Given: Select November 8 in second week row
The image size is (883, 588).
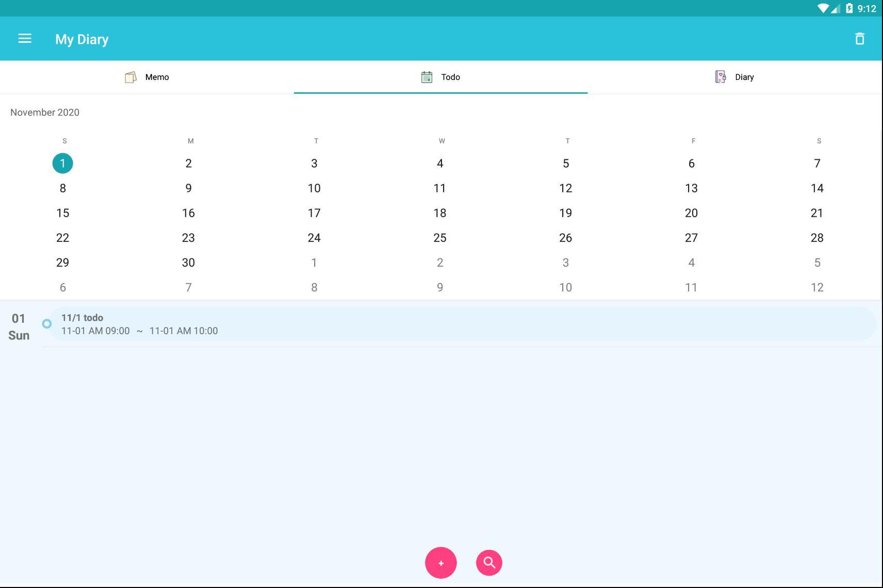Looking at the screenshot, I should tap(63, 188).
